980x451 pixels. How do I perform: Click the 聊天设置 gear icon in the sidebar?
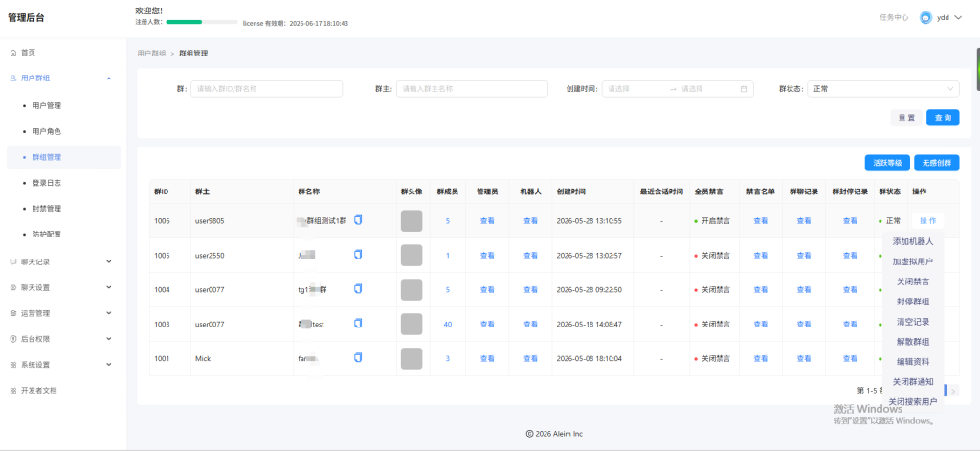(13, 287)
